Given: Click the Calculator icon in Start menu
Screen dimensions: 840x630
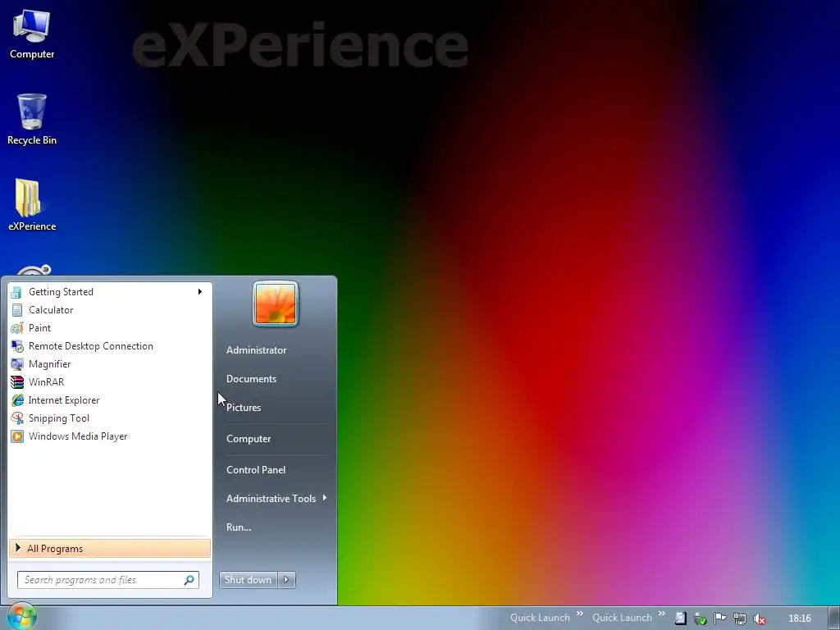Looking at the screenshot, I should [16, 310].
